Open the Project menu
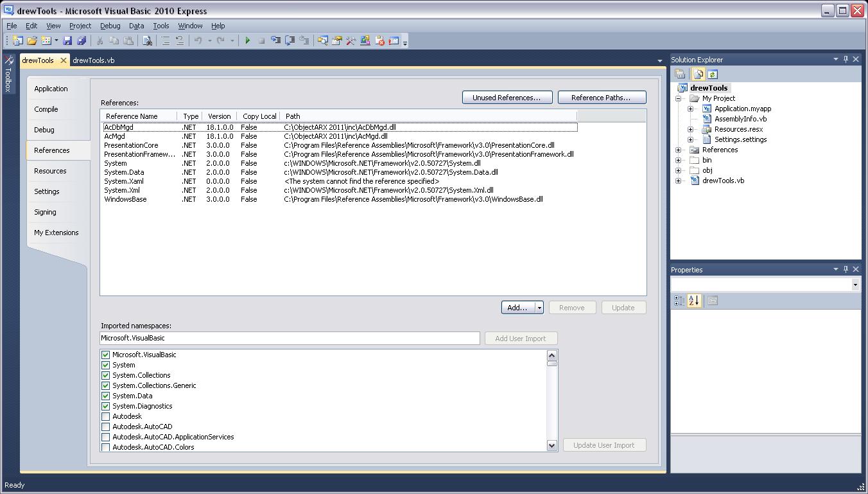This screenshot has height=494, width=868. pos(80,26)
